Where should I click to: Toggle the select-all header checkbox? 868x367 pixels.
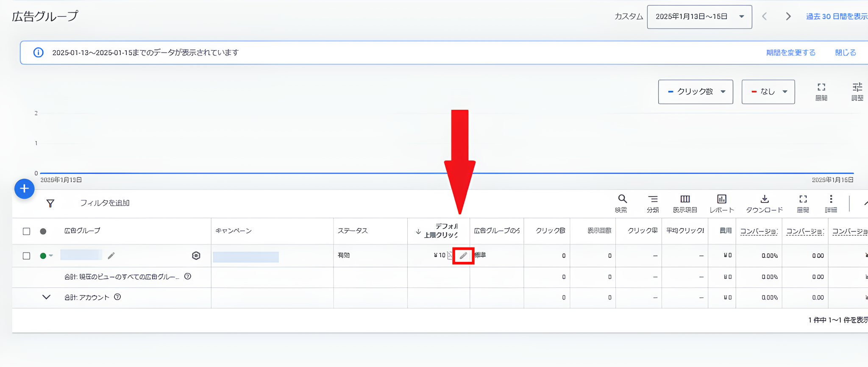click(26, 231)
